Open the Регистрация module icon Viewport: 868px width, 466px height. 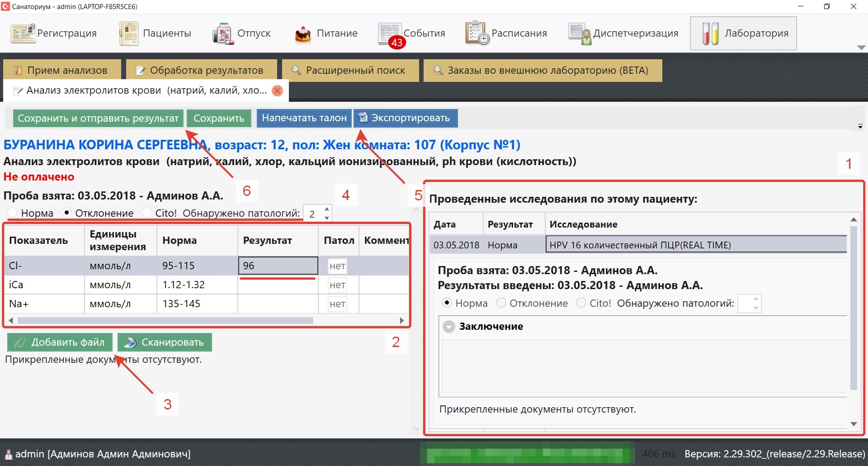pyautogui.click(x=23, y=33)
